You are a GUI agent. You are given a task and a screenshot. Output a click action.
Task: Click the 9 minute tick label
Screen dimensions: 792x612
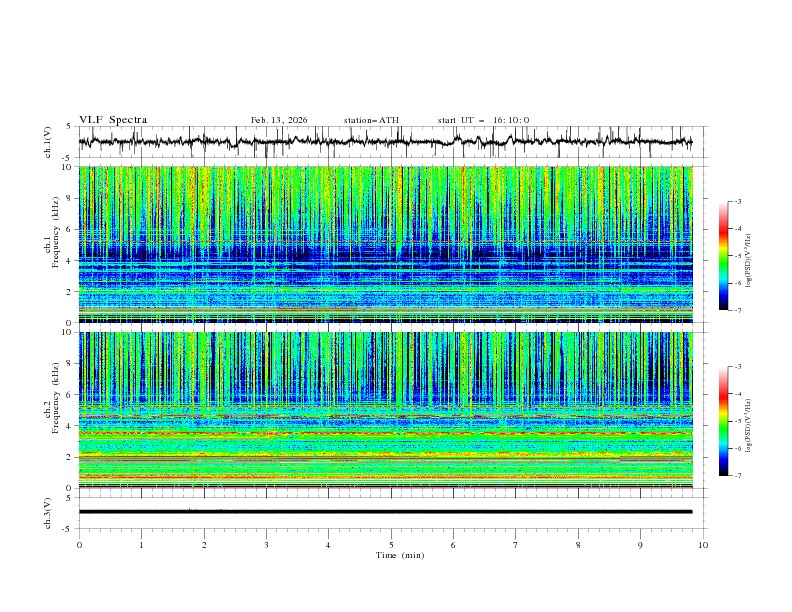tap(640, 545)
